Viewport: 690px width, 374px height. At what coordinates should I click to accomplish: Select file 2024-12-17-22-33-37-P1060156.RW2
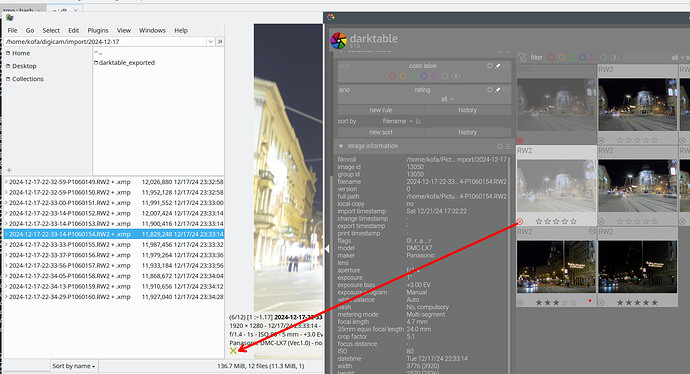click(x=114, y=255)
